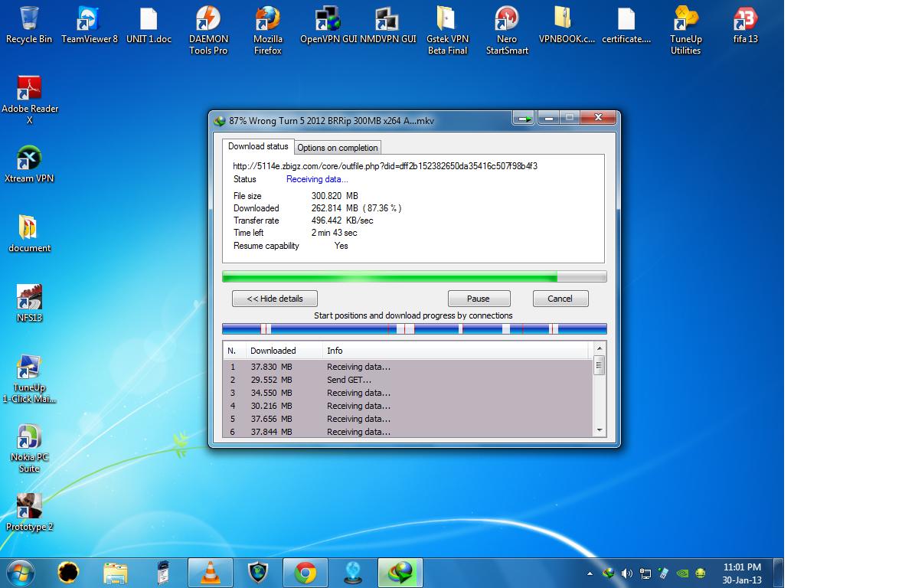The height and width of the screenshot is (588, 915).
Task: Show hidden system tray icons arrow
Action: point(590,573)
